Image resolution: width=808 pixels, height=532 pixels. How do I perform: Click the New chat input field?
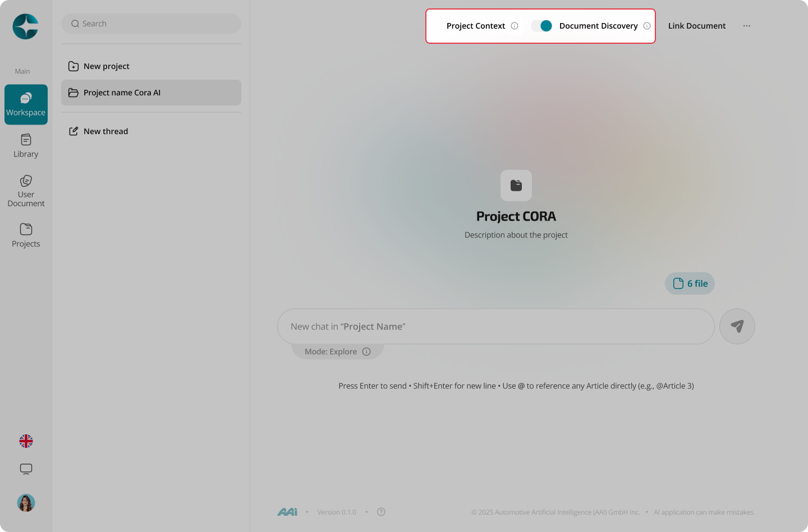(x=496, y=327)
